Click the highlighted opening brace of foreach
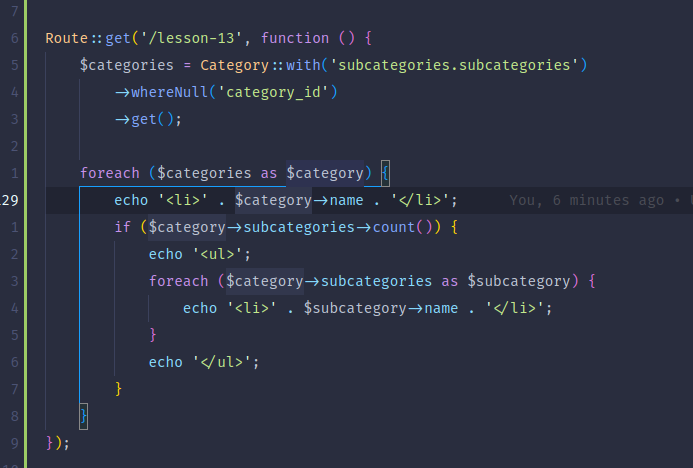The width and height of the screenshot is (693, 468). point(385,173)
